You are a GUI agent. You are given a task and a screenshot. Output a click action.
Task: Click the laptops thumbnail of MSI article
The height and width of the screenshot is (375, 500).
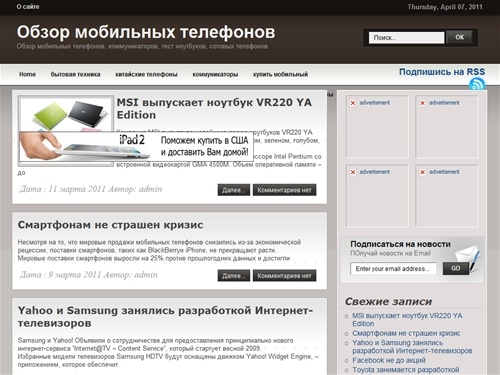tap(66, 115)
